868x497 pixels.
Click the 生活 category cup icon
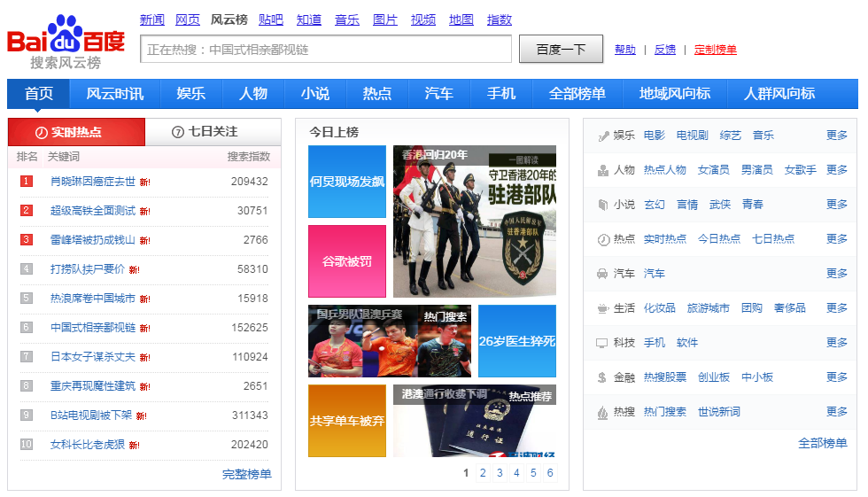pyautogui.click(x=603, y=308)
